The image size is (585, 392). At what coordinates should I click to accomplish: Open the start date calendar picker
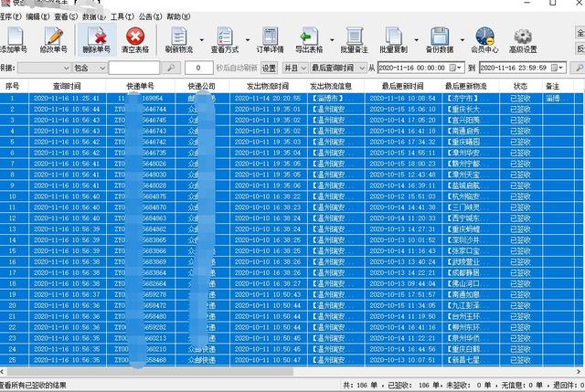coord(455,68)
